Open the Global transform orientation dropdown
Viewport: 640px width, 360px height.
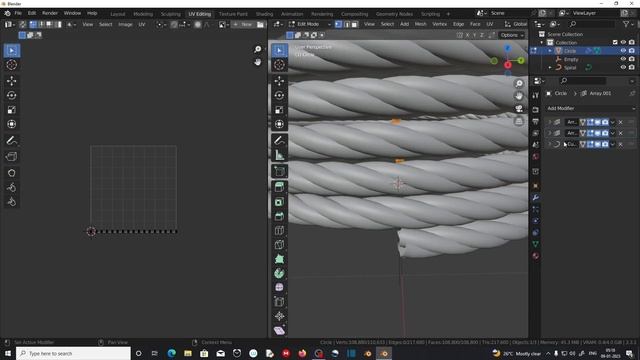516,24
